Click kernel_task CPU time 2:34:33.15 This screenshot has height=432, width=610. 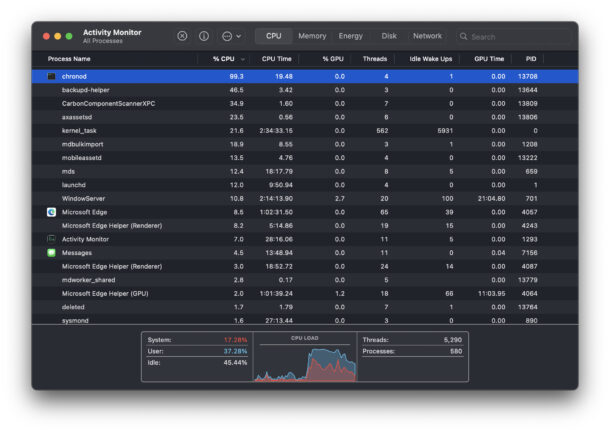pyautogui.click(x=276, y=131)
